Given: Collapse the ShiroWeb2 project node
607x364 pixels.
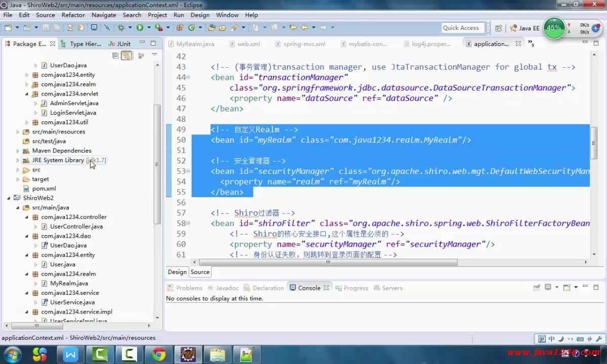Looking at the screenshot, I should [x=9, y=198].
